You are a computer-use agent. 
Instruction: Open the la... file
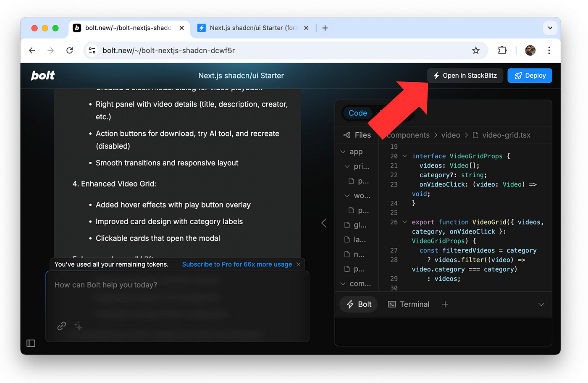(356, 240)
